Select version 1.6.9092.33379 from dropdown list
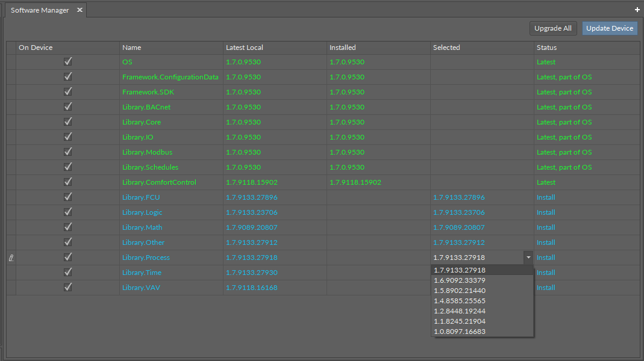 point(460,280)
